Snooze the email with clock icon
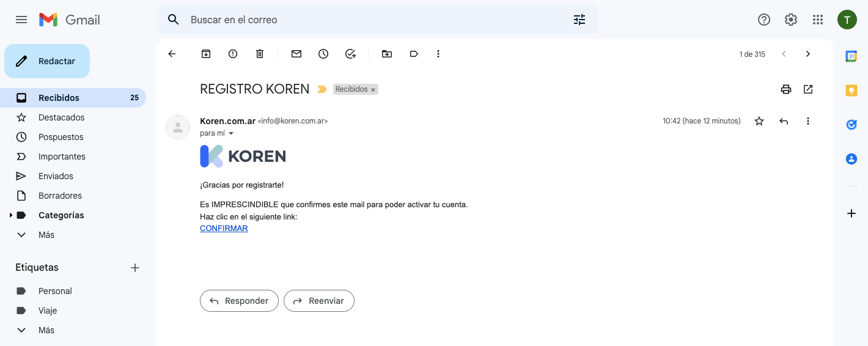Image resolution: width=868 pixels, height=346 pixels. tap(323, 54)
